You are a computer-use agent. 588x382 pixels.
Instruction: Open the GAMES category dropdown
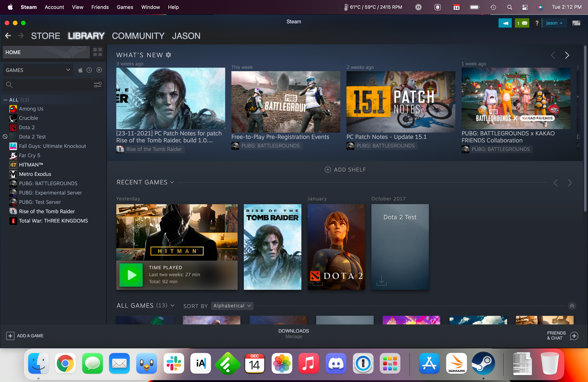point(38,70)
